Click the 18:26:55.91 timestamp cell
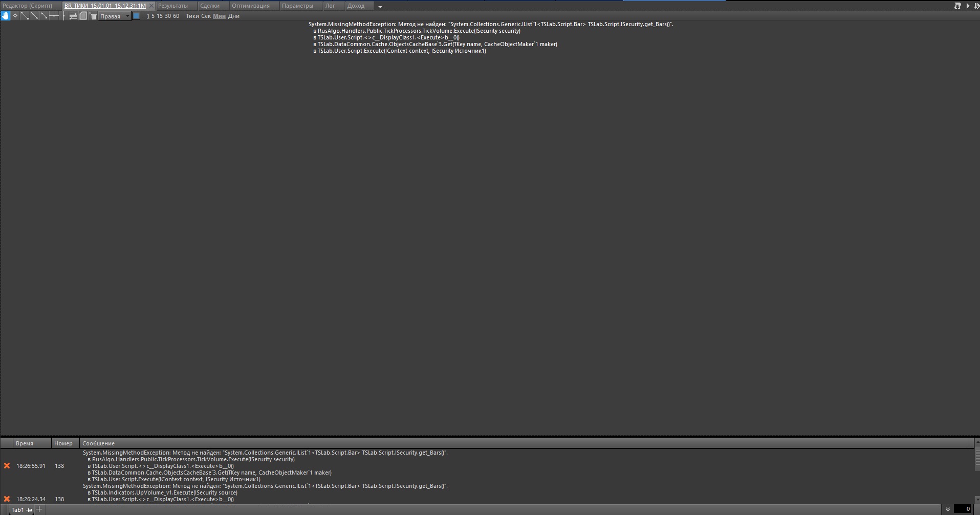 click(31, 466)
